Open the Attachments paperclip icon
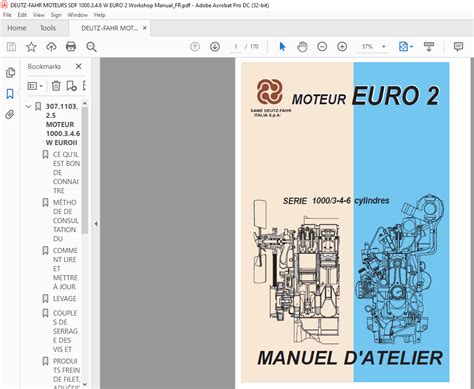Viewport: 474px width, 389px height. point(10,115)
